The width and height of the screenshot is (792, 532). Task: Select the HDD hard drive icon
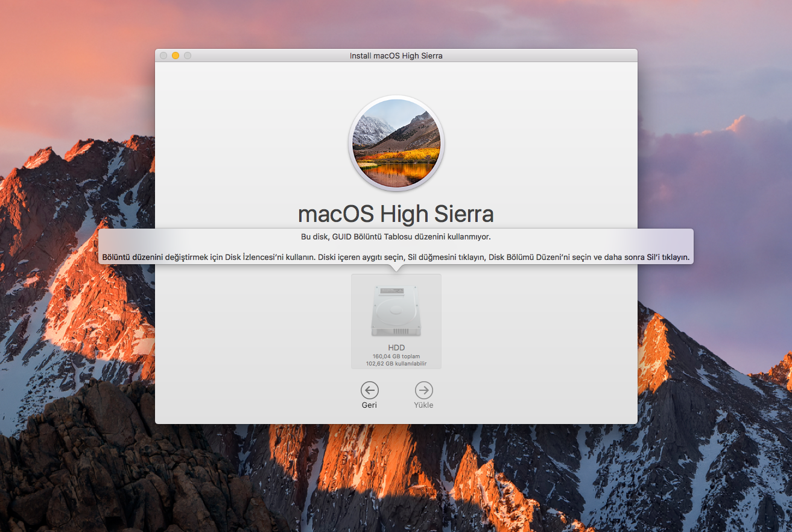(x=396, y=311)
